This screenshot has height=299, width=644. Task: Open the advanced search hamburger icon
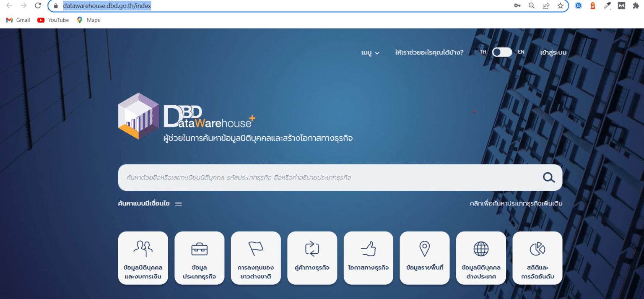pyautogui.click(x=178, y=203)
